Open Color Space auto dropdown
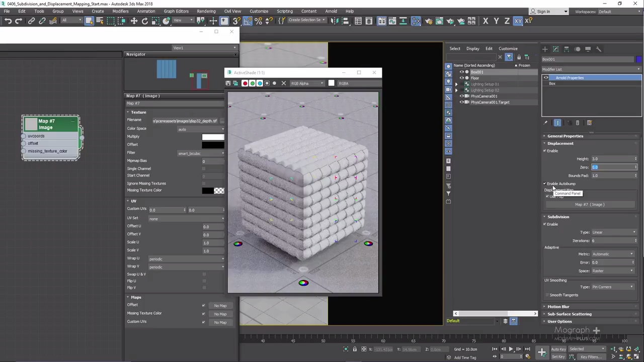Viewport: 644px width, 362px height. tap(201, 129)
